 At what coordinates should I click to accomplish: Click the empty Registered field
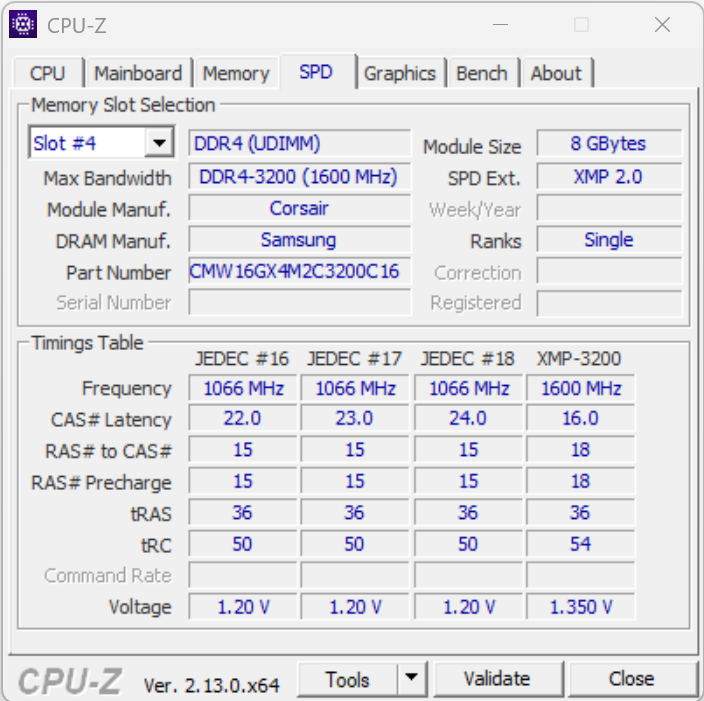tap(609, 303)
